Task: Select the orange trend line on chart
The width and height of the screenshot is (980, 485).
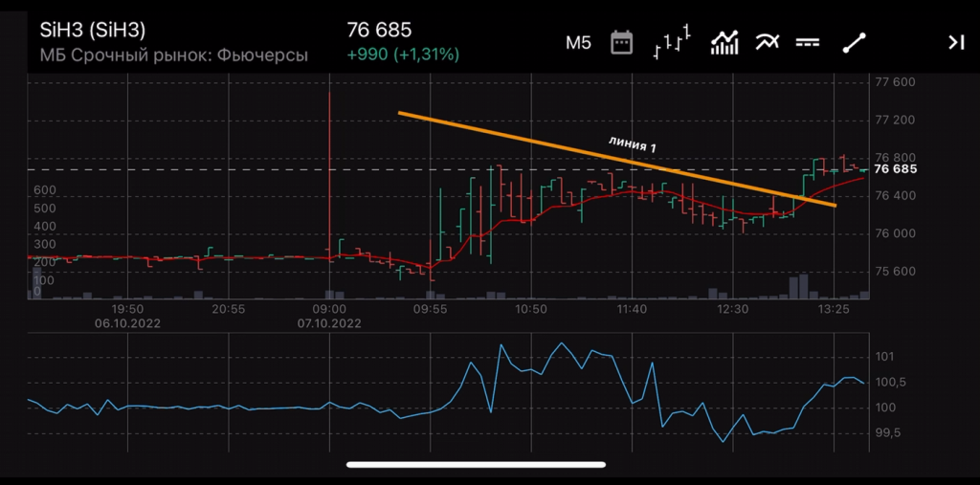Action: 536,143
